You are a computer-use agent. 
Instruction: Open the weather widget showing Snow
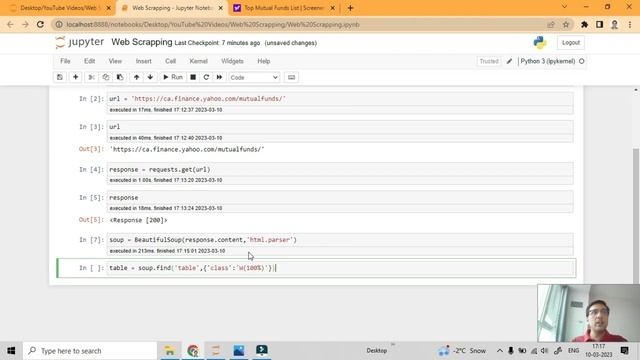pos(462,351)
